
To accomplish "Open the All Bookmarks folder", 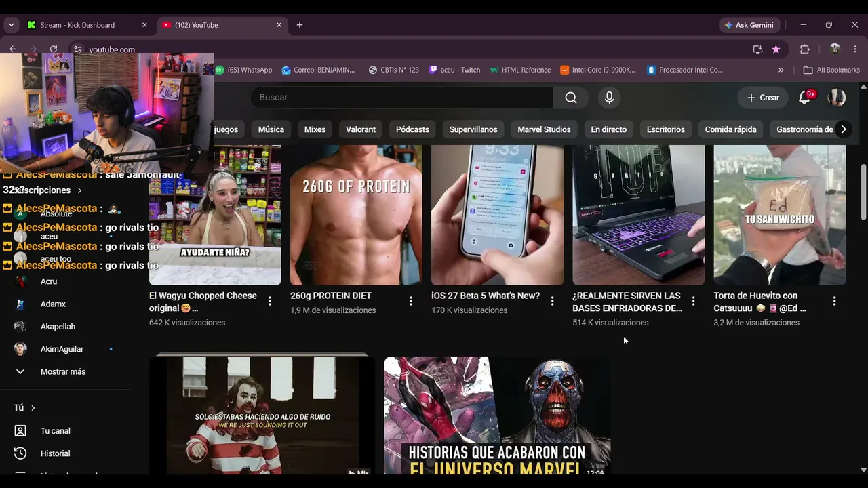I will point(831,70).
